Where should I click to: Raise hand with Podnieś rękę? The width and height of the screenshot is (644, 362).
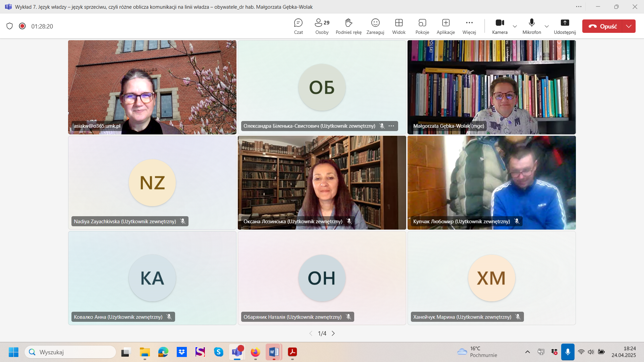coord(348,26)
